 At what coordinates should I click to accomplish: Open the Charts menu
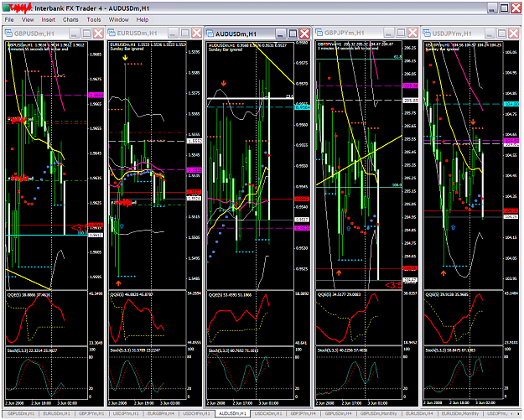click(70, 20)
